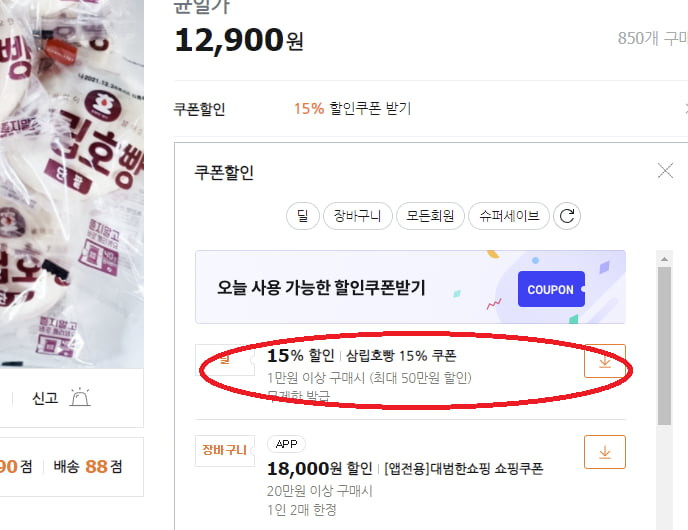
Task: Click the coupon list scrollbar thumb
Action: (664, 346)
